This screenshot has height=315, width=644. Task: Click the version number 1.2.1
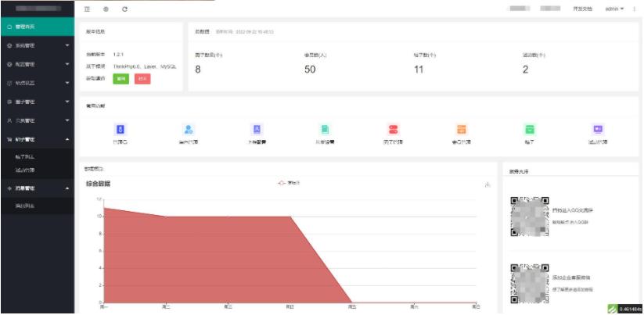point(118,55)
